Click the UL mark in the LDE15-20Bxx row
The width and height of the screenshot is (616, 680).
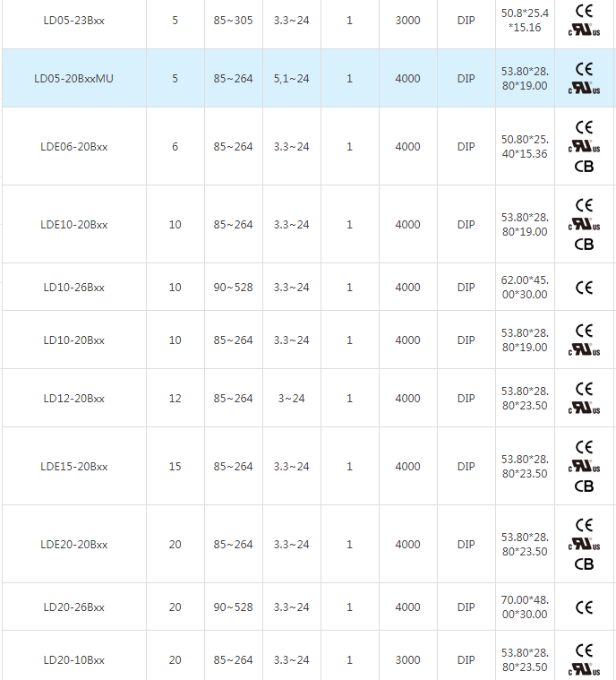tap(584, 466)
